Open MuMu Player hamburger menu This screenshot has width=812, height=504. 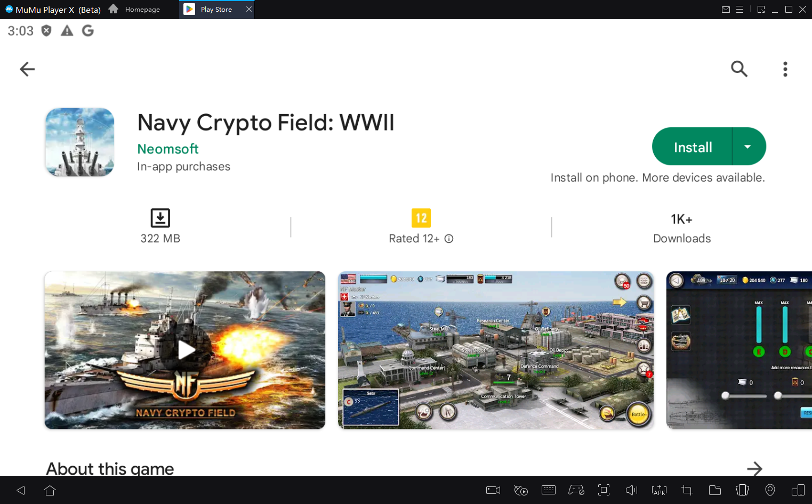pos(739,10)
